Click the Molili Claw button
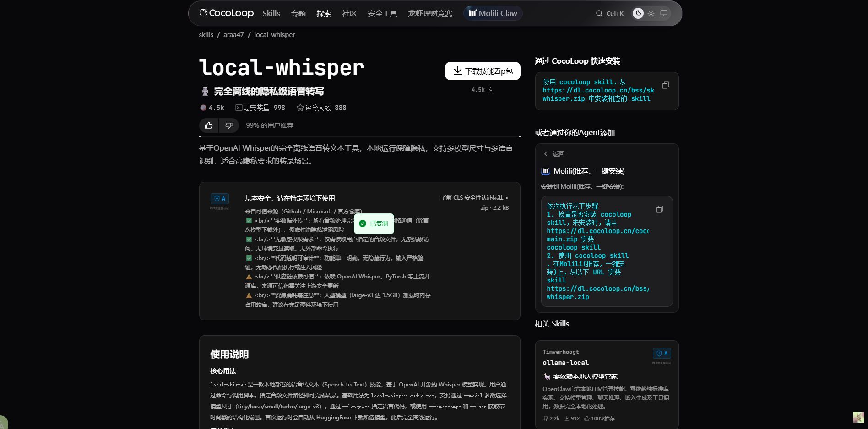The image size is (868, 429). [x=493, y=13]
